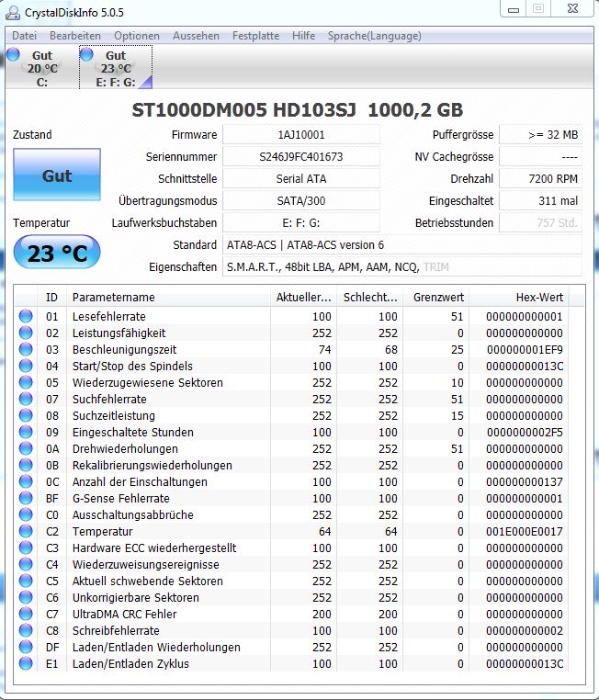Screen dimensions: 599x700
Task: Select the E: F: G: drive tab
Action: click(116, 68)
